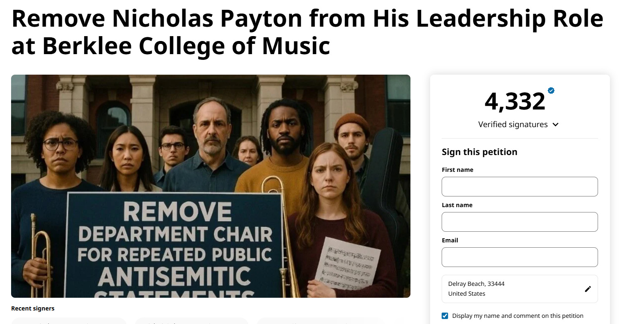Viewport: 644px width, 324px height.
Task: Click the First name label
Action: pos(457,170)
